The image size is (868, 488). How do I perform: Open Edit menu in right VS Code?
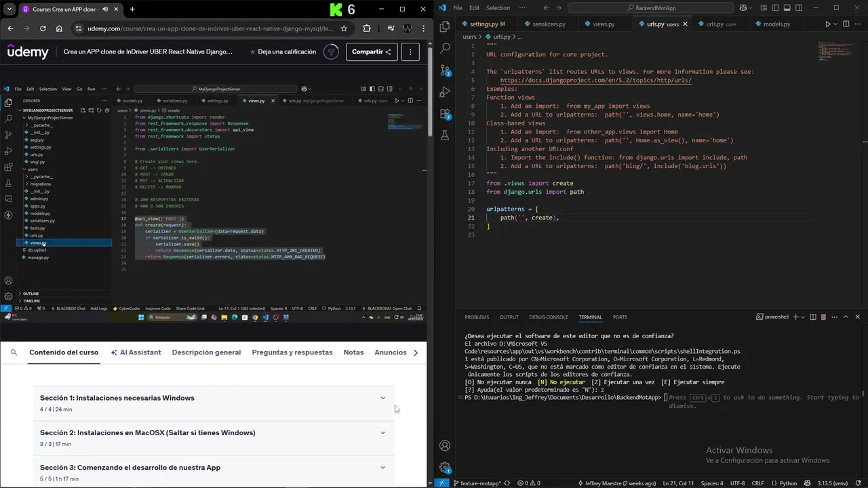474,8
